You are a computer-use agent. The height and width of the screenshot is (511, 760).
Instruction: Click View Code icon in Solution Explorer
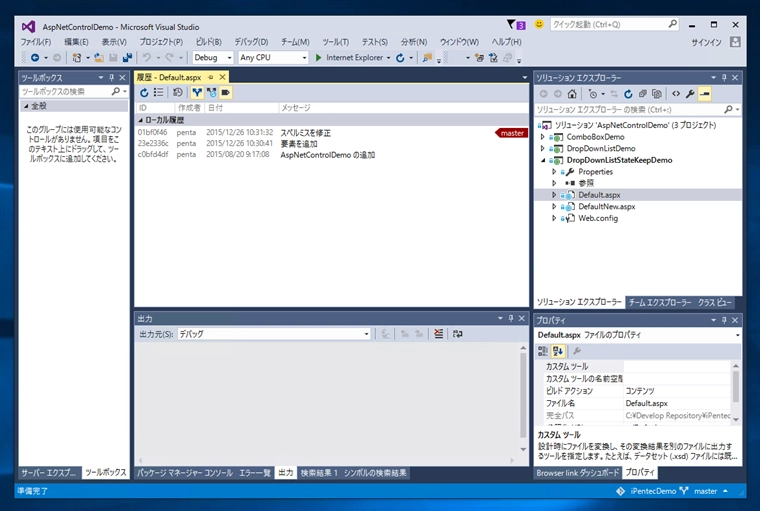point(676,94)
